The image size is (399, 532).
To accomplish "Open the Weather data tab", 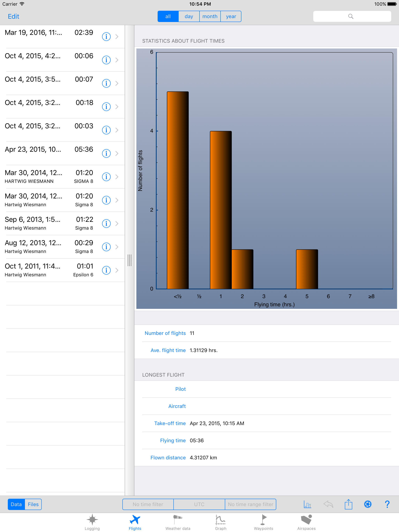I will 178,522.
